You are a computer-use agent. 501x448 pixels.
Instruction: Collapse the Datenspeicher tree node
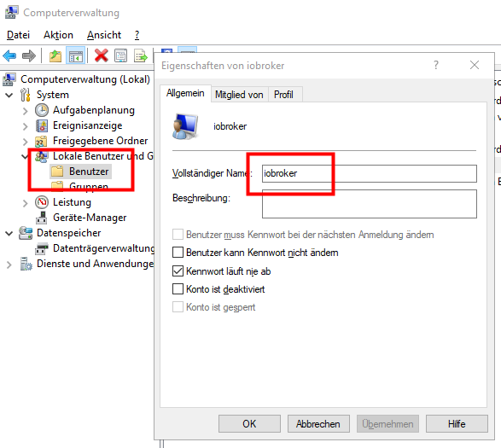click(9, 233)
